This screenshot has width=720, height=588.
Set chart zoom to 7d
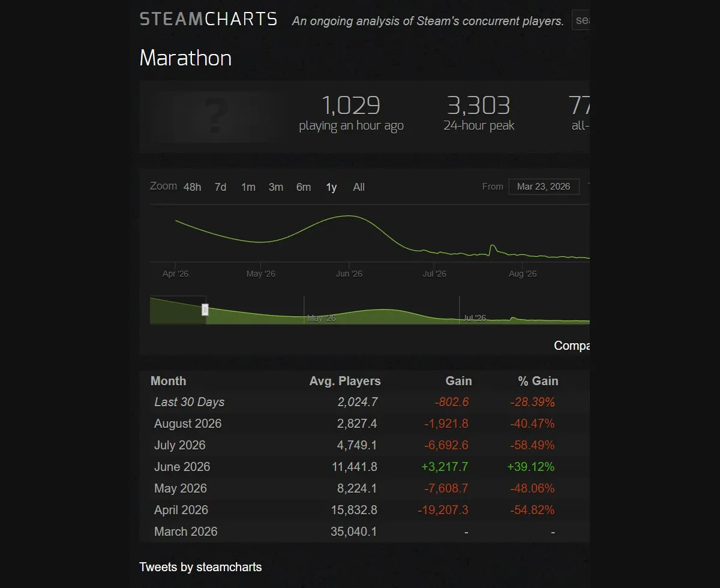pos(220,187)
